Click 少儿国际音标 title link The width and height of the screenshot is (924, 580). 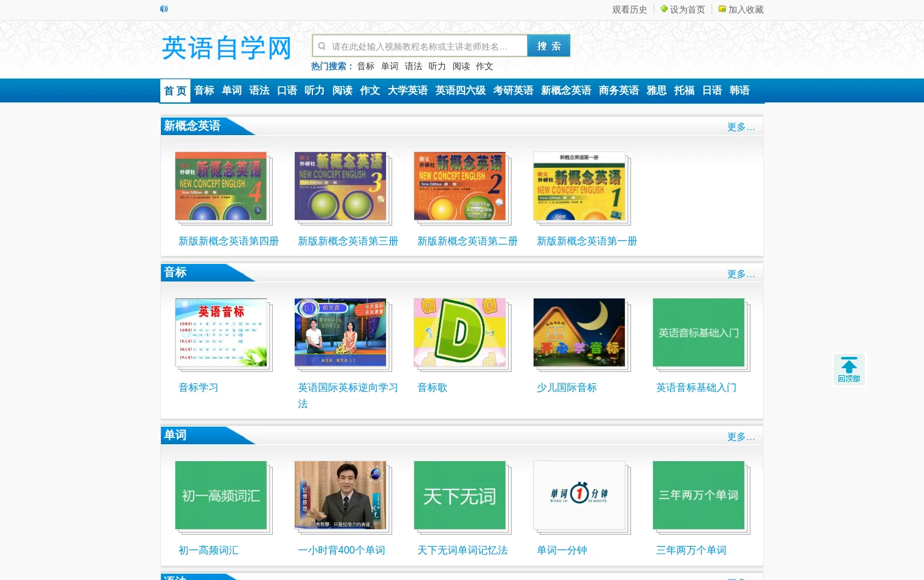pyautogui.click(x=567, y=388)
